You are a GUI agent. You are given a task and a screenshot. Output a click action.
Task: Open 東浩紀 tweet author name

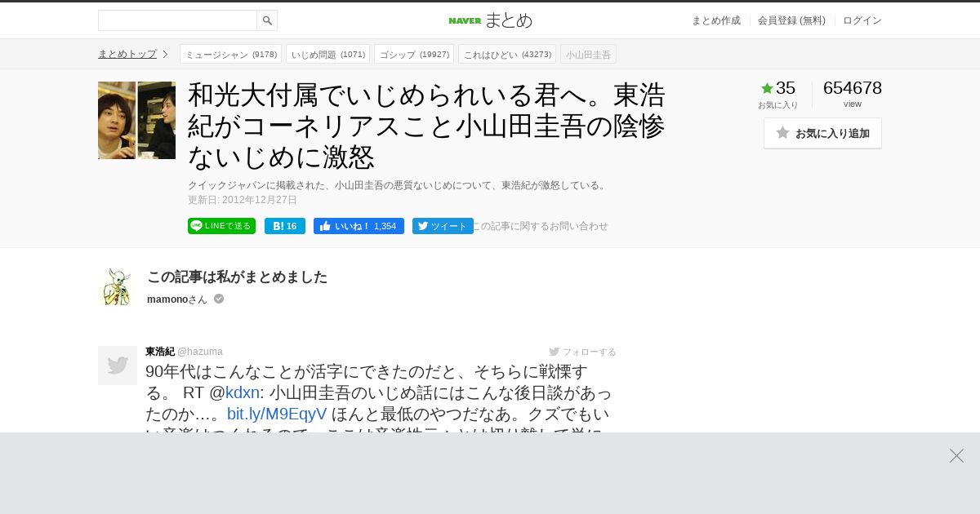click(160, 352)
